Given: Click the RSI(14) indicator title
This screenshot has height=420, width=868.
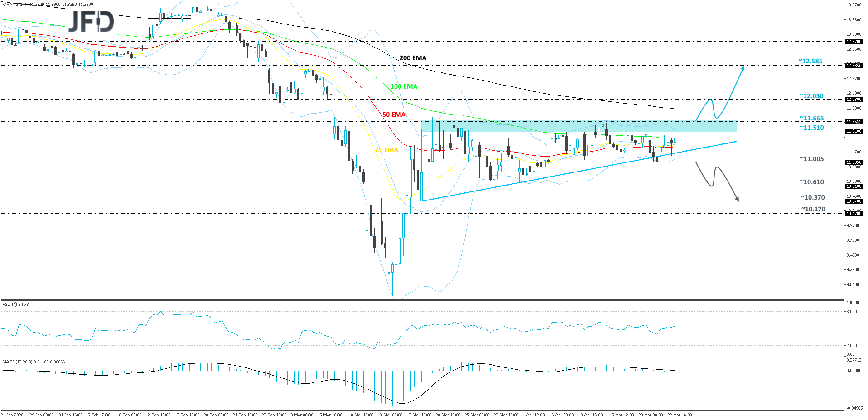Looking at the screenshot, I should click(15, 305).
